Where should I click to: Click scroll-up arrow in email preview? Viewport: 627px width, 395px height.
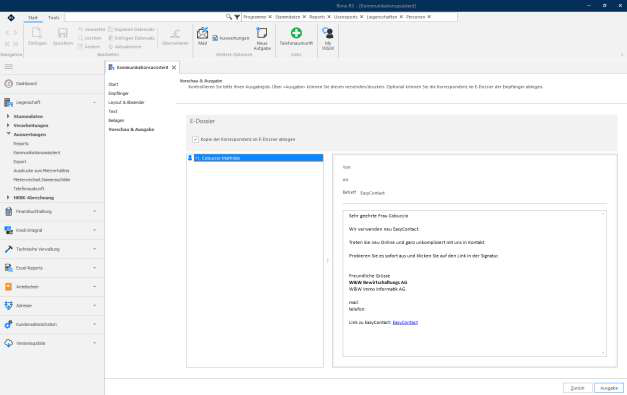point(603,214)
